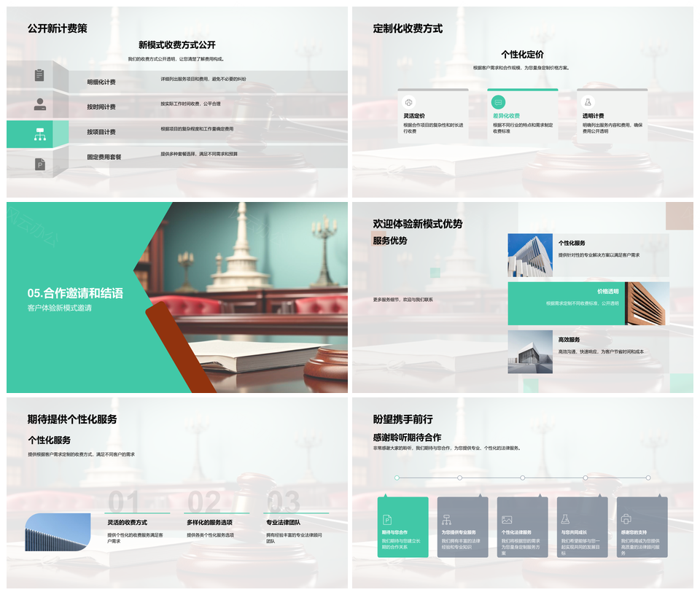The height and width of the screenshot is (595, 700).
Task: Select the green round icon above 差异化收费
Action: 498,102
